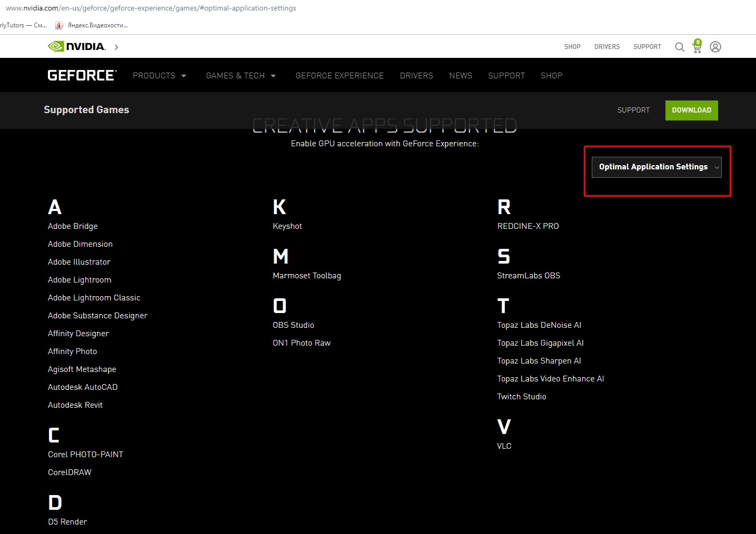Open the search magnifier icon
Viewport: 756px width, 534px height.
tap(680, 47)
